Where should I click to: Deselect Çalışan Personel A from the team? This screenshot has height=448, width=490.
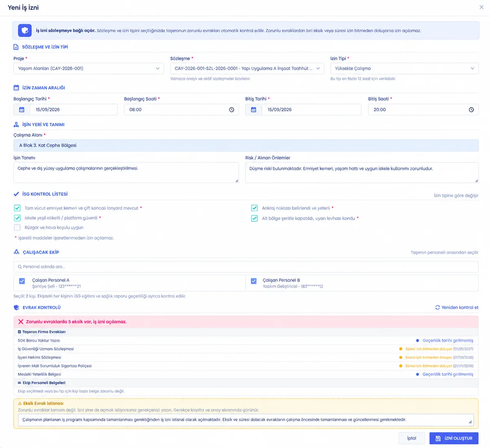click(x=22, y=281)
